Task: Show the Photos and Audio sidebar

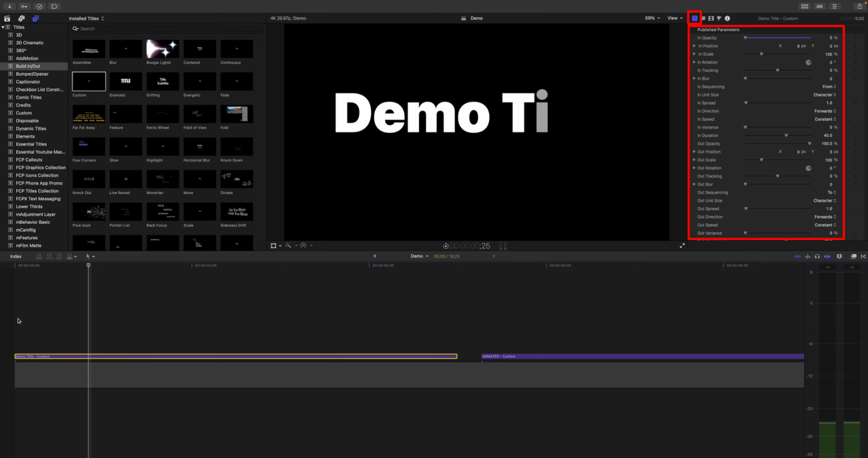Action: [22, 18]
